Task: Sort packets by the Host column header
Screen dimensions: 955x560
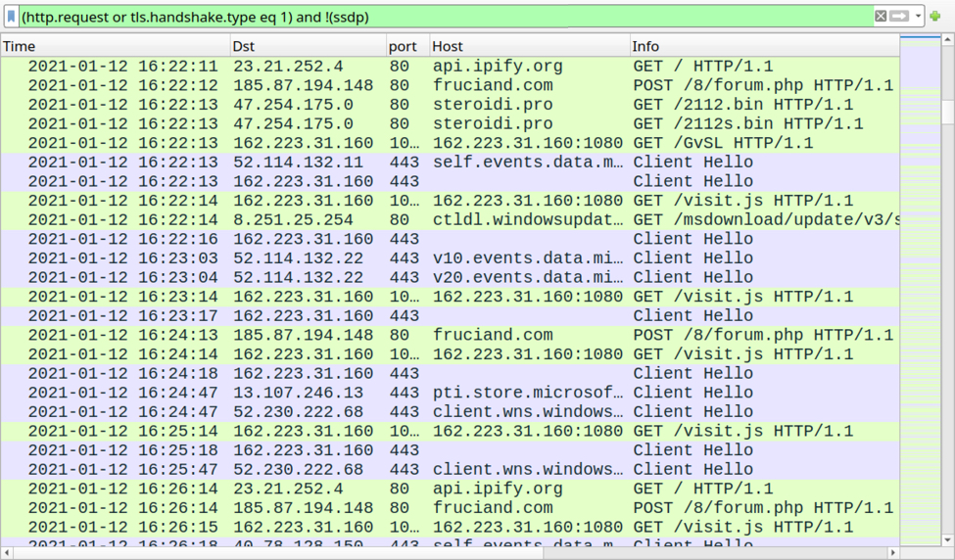Action: [x=529, y=46]
